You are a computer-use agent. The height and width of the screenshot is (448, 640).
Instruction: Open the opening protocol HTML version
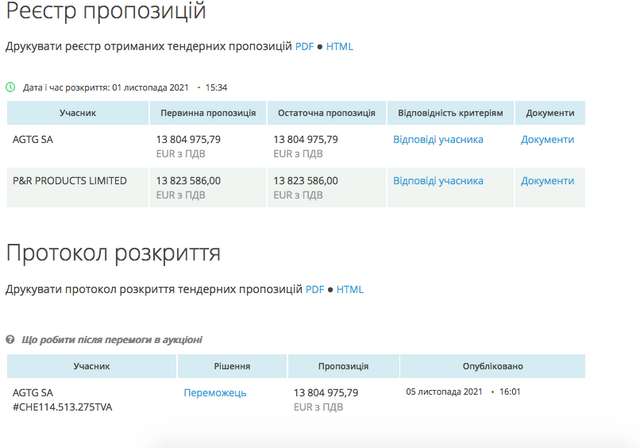pyautogui.click(x=350, y=289)
